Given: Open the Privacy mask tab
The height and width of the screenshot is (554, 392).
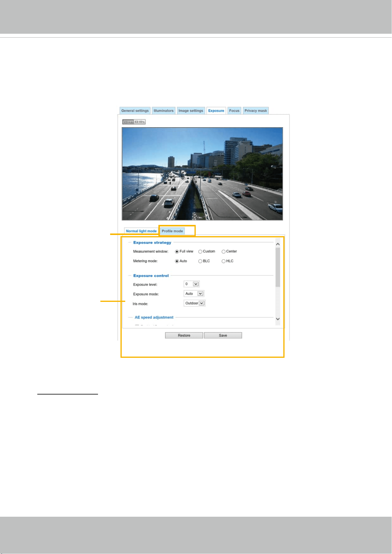Looking at the screenshot, I should click(256, 111).
